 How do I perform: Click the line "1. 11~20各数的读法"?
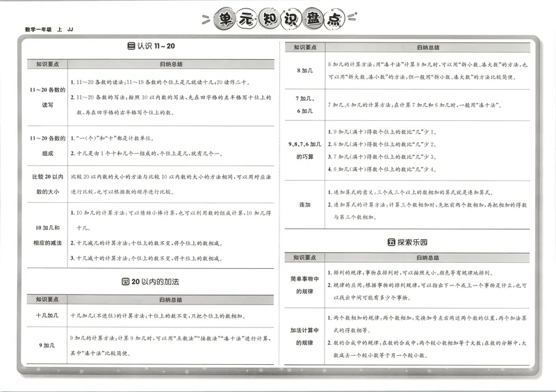[x=161, y=82]
